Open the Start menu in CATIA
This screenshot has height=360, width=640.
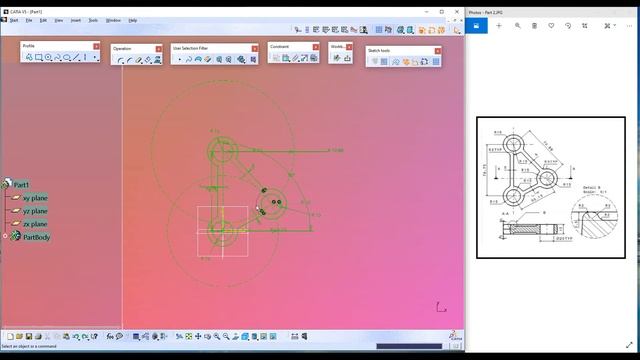point(14,20)
